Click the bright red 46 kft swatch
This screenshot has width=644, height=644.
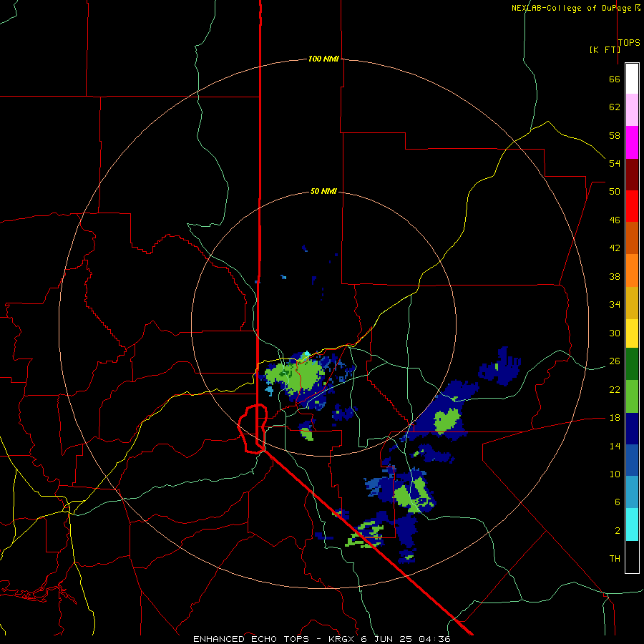[632, 206]
